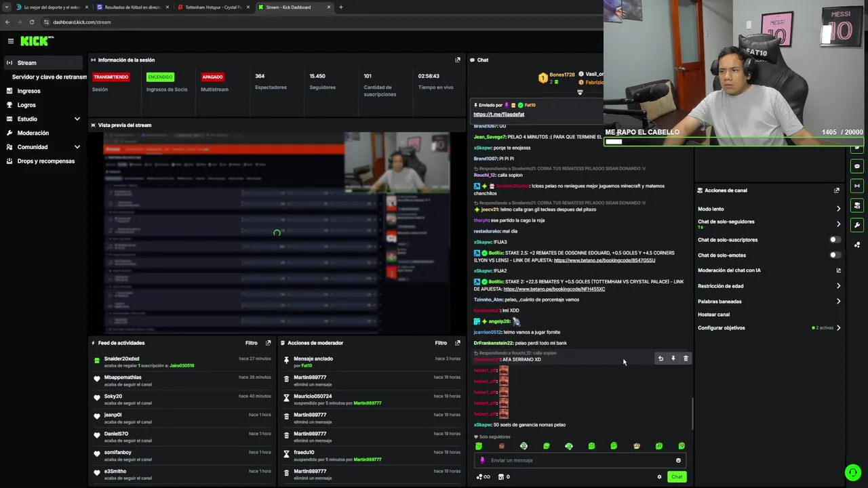The image size is (868, 488).
Task: Open the emoji picker in message box
Action: coord(678,460)
